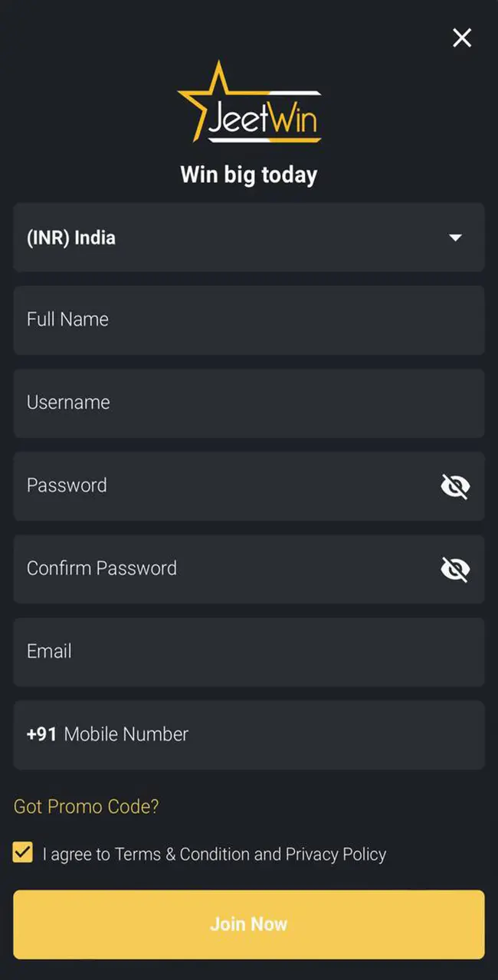Select the +91 country code prefix

(x=41, y=733)
